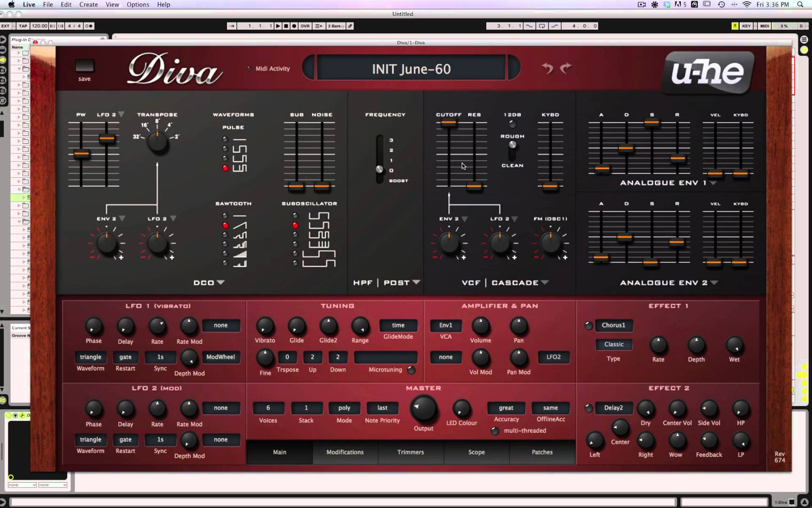Click the VCF RES slider handle
This screenshot has width=812, height=508.
click(474, 186)
